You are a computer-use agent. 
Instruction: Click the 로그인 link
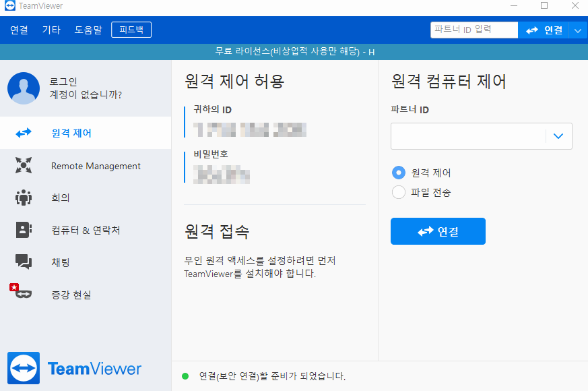63,82
